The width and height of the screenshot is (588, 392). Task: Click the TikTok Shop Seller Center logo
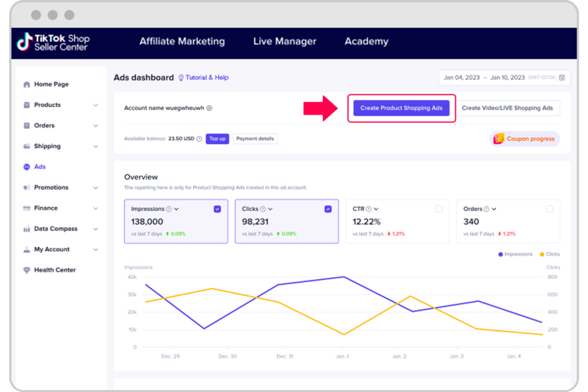(53, 42)
